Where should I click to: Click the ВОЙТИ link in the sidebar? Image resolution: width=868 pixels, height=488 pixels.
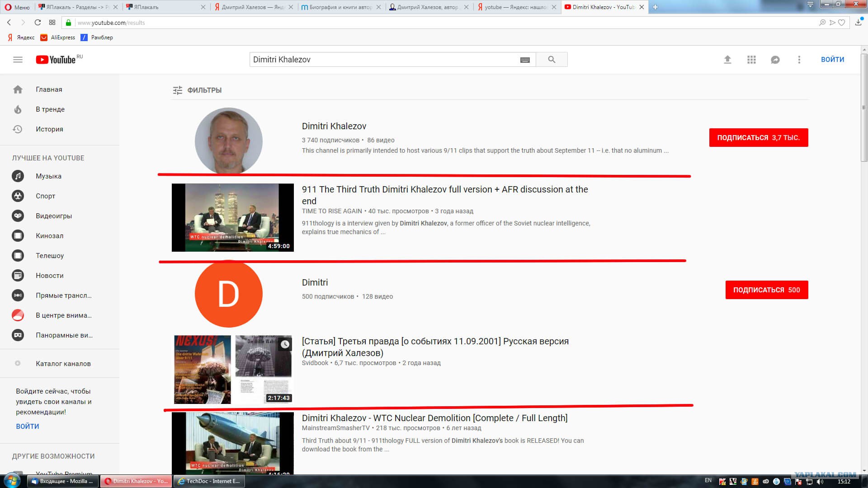(28, 427)
